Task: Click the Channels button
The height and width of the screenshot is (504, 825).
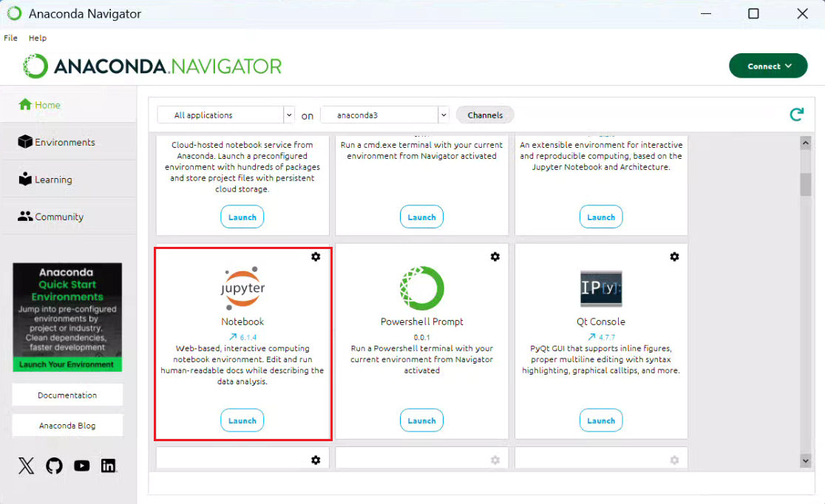Action: pyautogui.click(x=485, y=115)
